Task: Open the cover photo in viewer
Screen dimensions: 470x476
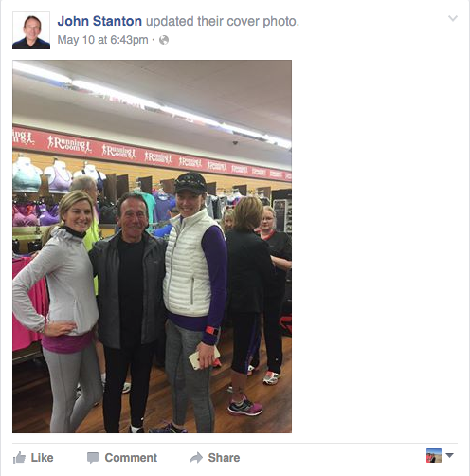Action: tap(152, 247)
